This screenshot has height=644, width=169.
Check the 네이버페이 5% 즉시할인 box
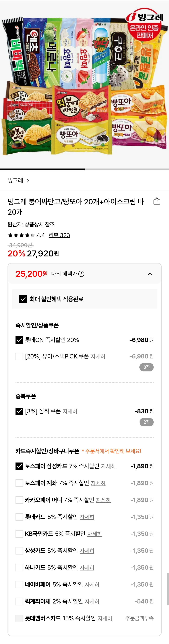click(19, 585)
